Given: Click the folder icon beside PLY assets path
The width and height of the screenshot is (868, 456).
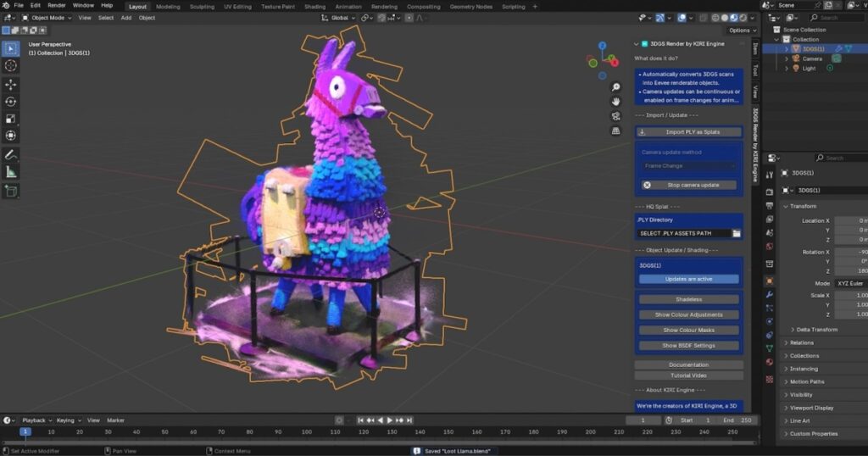Looking at the screenshot, I should 737,234.
